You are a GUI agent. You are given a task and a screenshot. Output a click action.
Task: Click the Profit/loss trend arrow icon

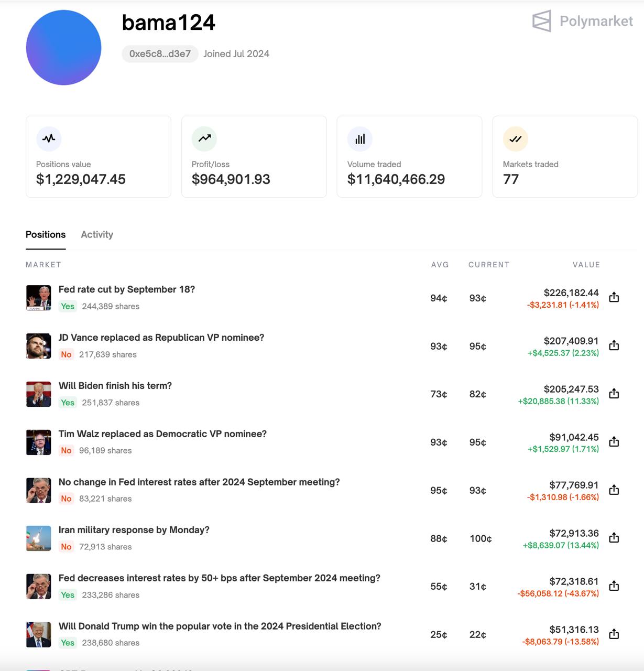pos(204,138)
